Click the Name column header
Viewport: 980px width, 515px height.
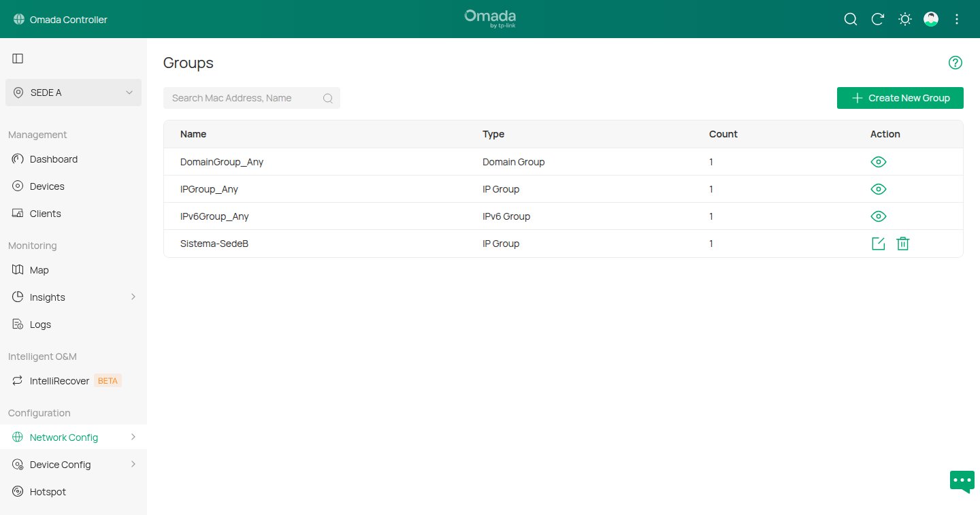click(x=193, y=134)
